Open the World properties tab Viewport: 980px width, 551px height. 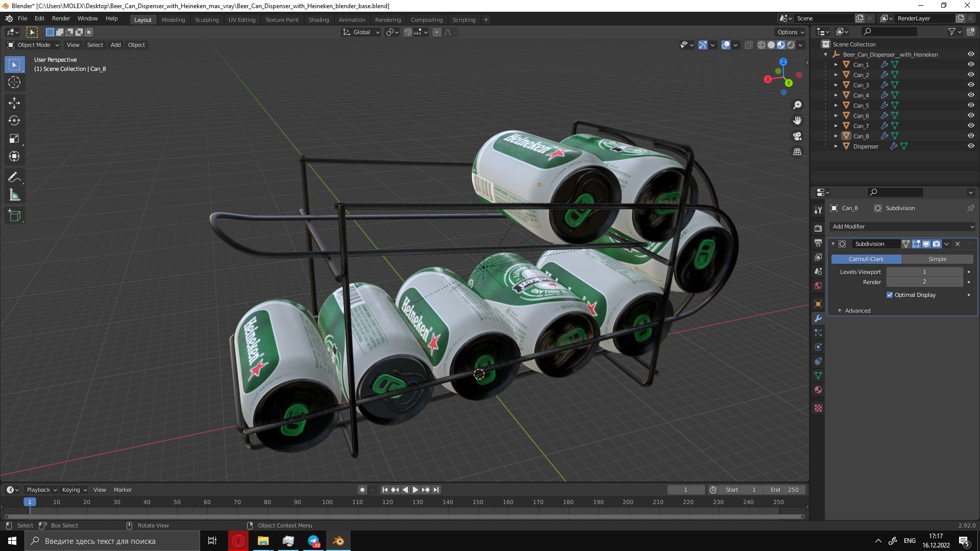point(818,286)
